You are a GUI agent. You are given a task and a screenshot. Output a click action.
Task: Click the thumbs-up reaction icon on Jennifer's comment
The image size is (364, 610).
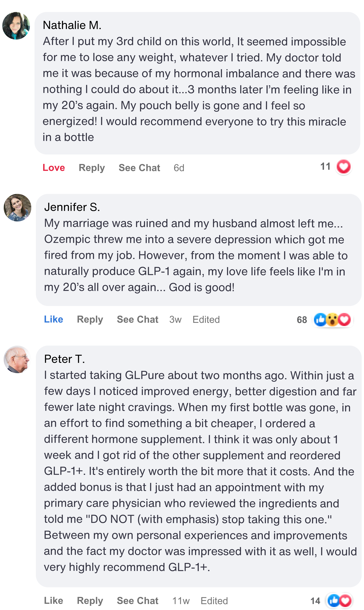[320, 320]
